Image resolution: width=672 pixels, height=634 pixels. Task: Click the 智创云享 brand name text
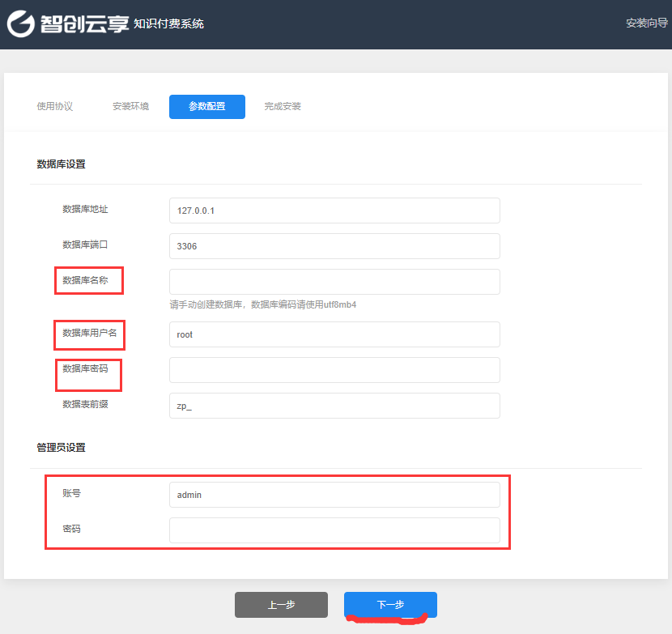[84, 24]
